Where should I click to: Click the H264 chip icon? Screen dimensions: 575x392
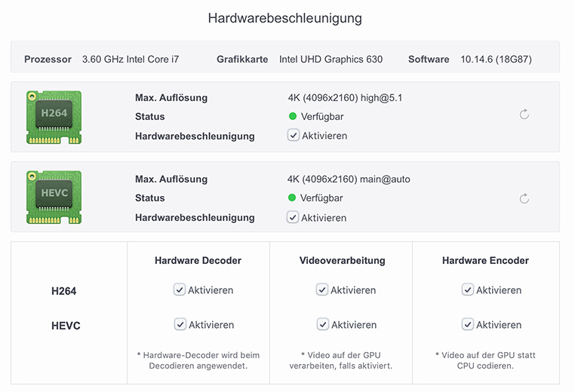[54, 117]
